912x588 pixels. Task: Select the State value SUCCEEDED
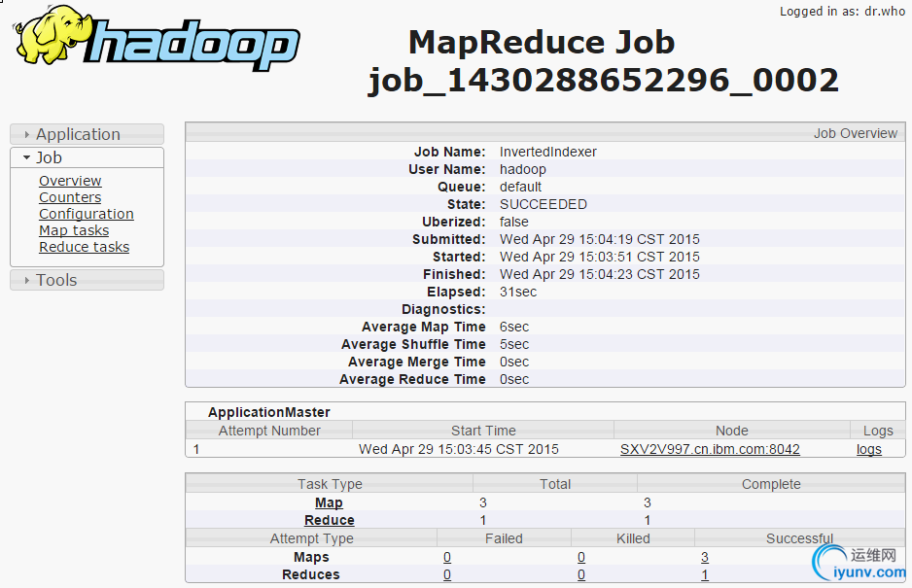click(x=544, y=204)
